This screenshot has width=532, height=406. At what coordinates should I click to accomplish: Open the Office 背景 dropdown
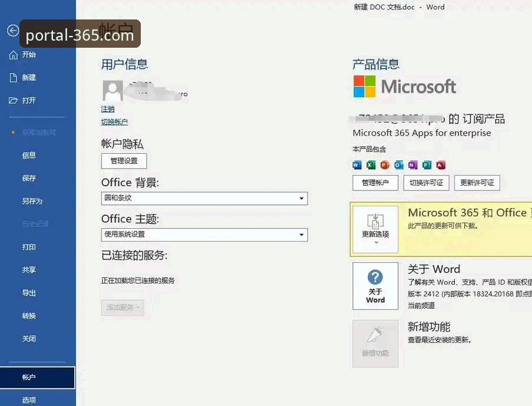point(204,198)
